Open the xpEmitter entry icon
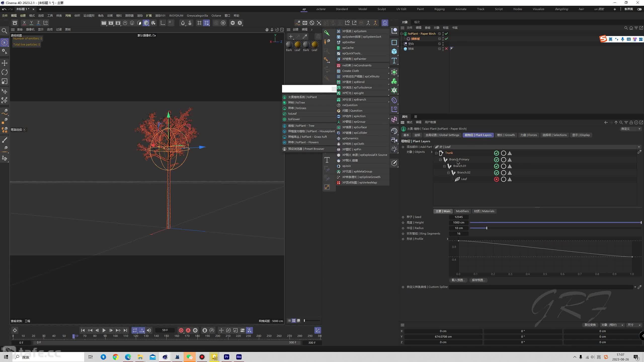This screenshot has width=644, height=362. (339, 42)
